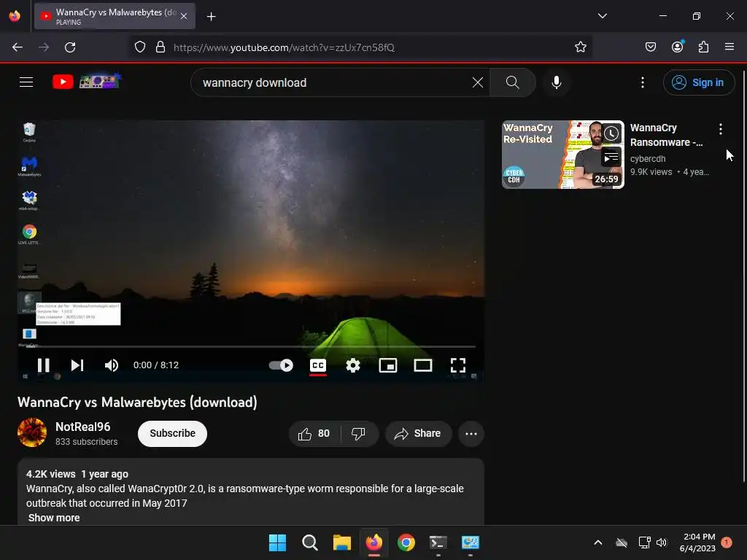Viewport: 747px width, 560px height.
Task: Open Chrome from taskbar
Action: point(406,542)
